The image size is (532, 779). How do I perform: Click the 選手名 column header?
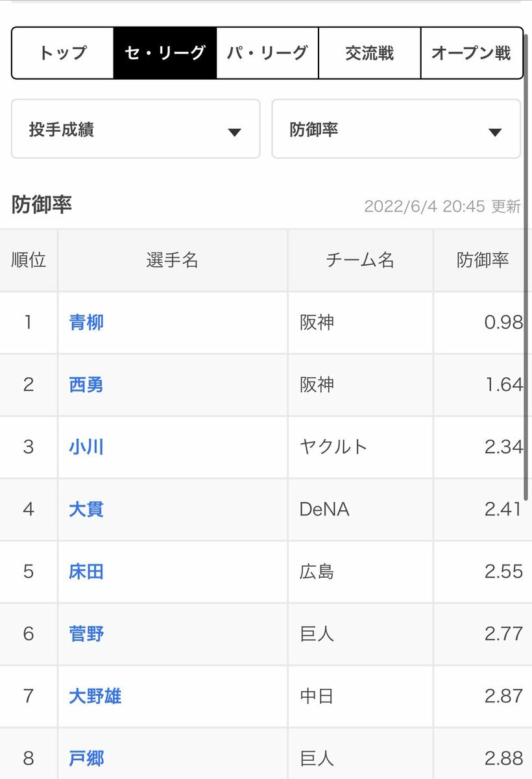173,260
